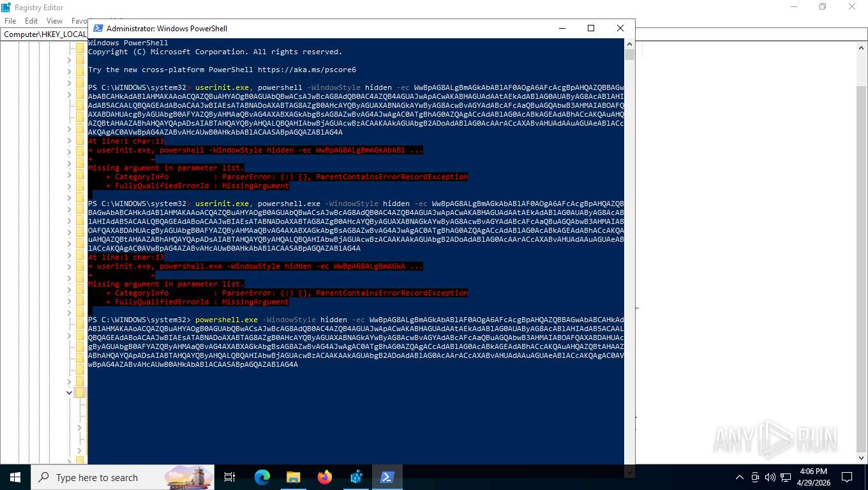The image size is (868, 490).
Task: Open the File menu in Registry Editor
Action: coord(10,21)
